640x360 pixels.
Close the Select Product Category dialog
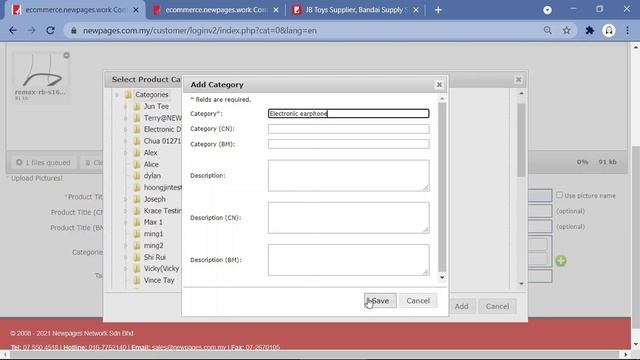(x=518, y=79)
